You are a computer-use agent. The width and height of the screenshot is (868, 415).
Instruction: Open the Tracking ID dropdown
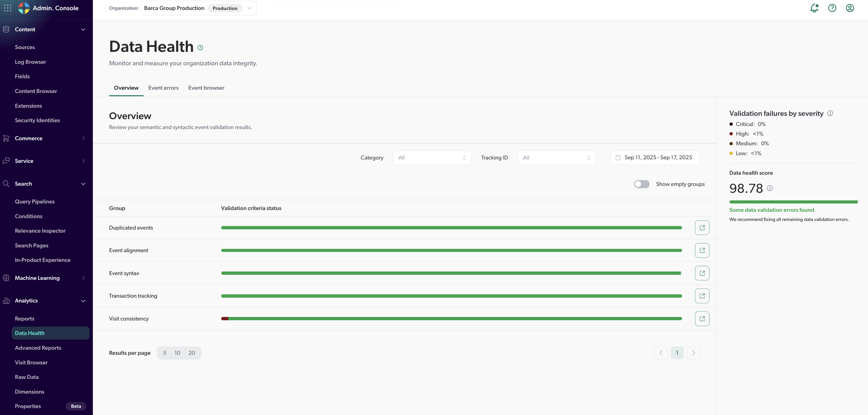(556, 158)
